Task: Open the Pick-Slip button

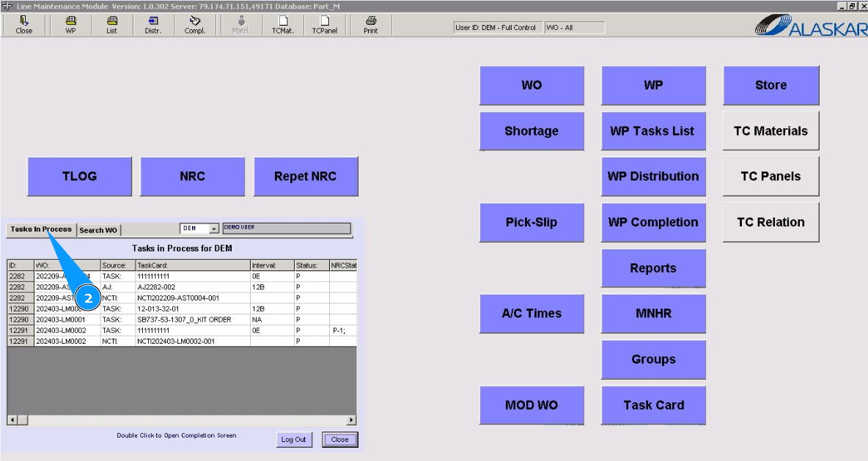Action: pyautogui.click(x=532, y=223)
